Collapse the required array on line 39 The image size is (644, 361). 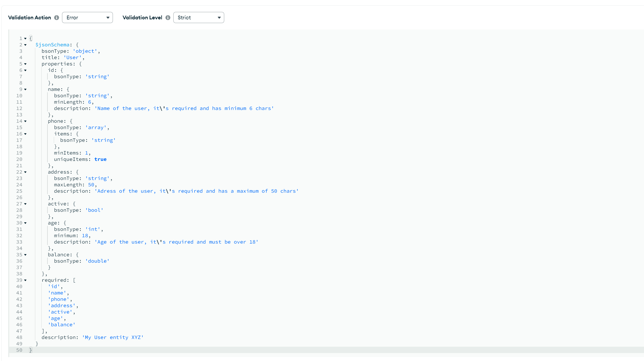(x=25, y=280)
